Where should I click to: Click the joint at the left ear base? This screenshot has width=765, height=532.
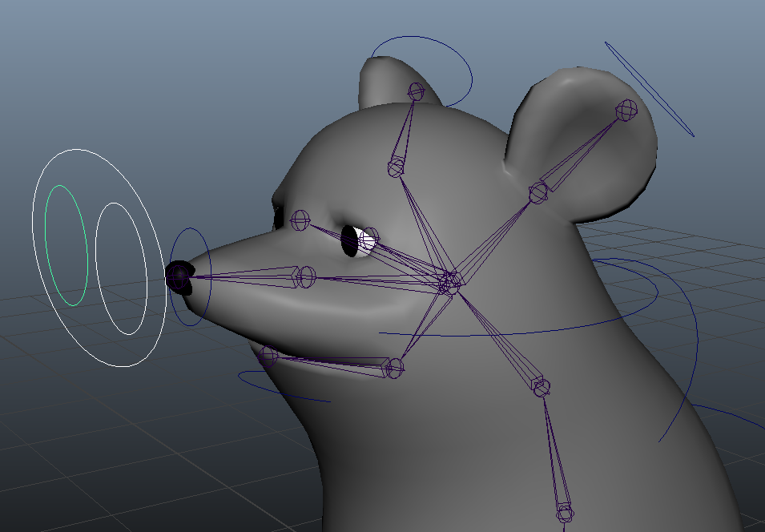(396, 167)
